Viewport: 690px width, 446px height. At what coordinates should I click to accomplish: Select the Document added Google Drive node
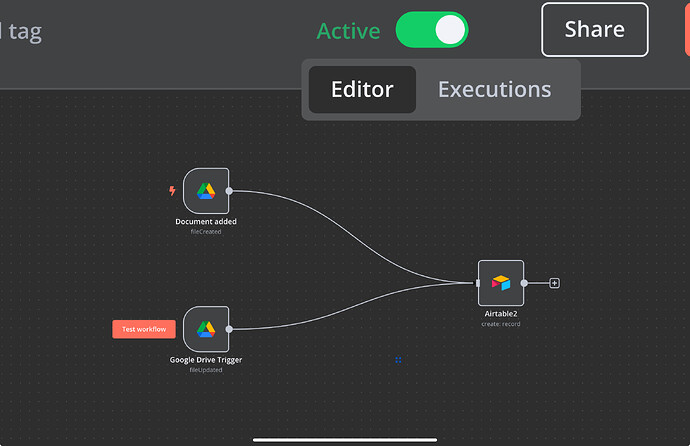click(x=206, y=191)
